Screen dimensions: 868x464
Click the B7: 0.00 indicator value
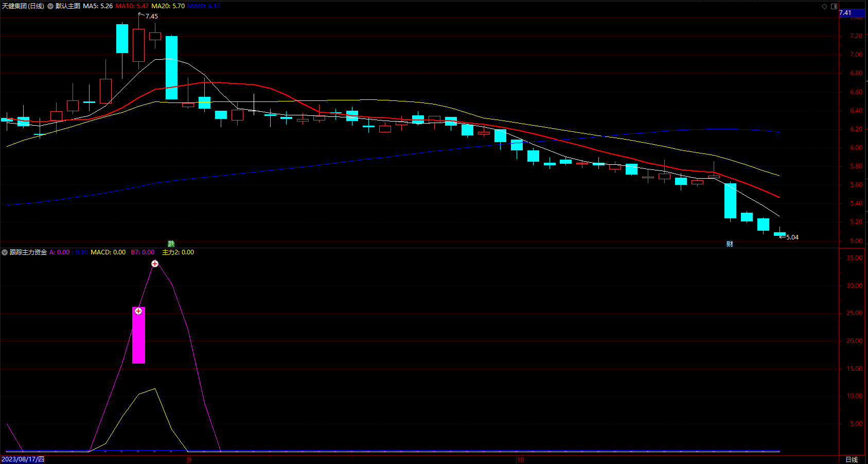pyautogui.click(x=143, y=252)
